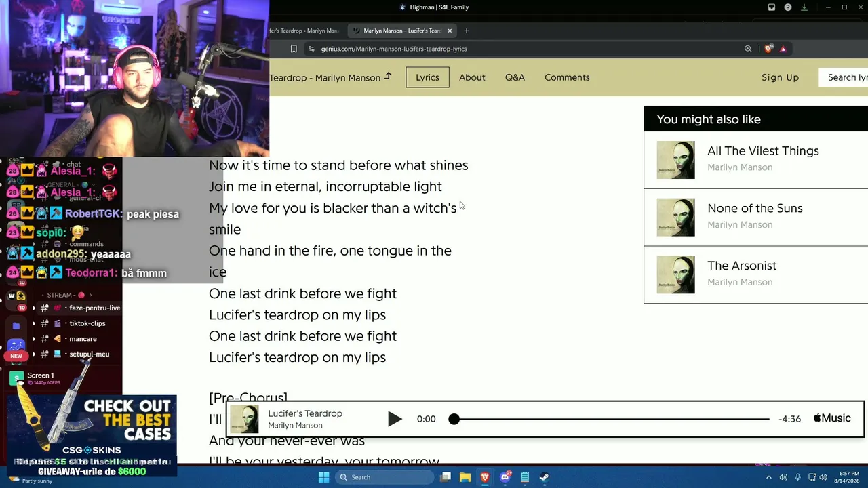Open Brave Shields lion icon

click(768, 49)
